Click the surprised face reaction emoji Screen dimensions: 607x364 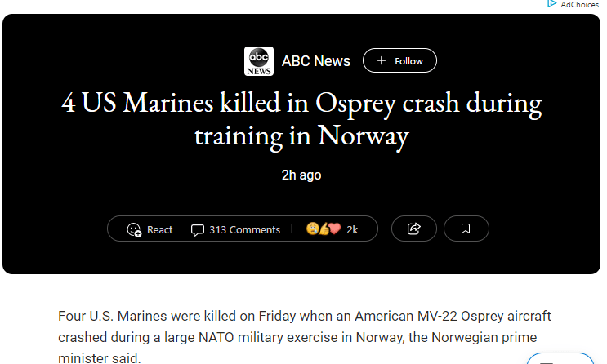[312, 229]
